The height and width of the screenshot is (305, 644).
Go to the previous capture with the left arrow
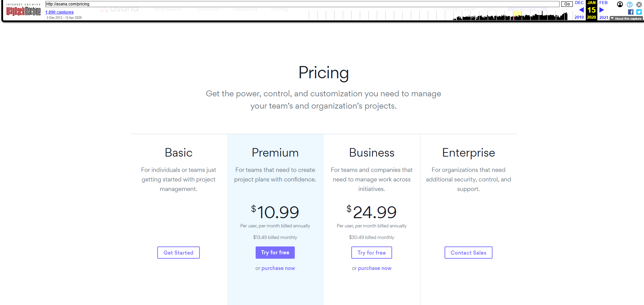coord(581,10)
